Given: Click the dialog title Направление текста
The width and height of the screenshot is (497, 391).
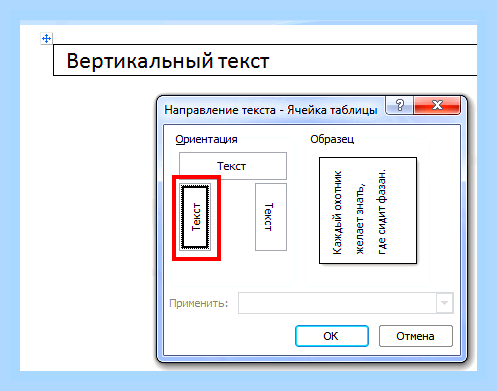Looking at the screenshot, I should [x=271, y=110].
